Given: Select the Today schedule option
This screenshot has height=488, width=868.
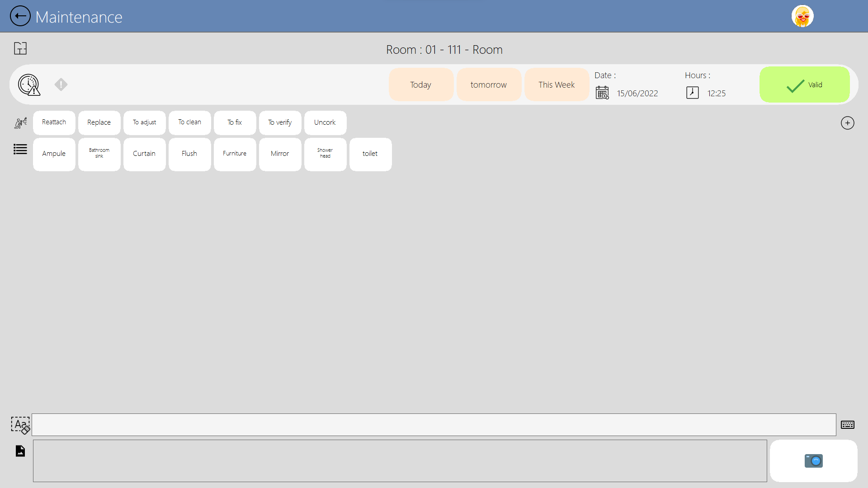Looking at the screenshot, I should 420,85.
